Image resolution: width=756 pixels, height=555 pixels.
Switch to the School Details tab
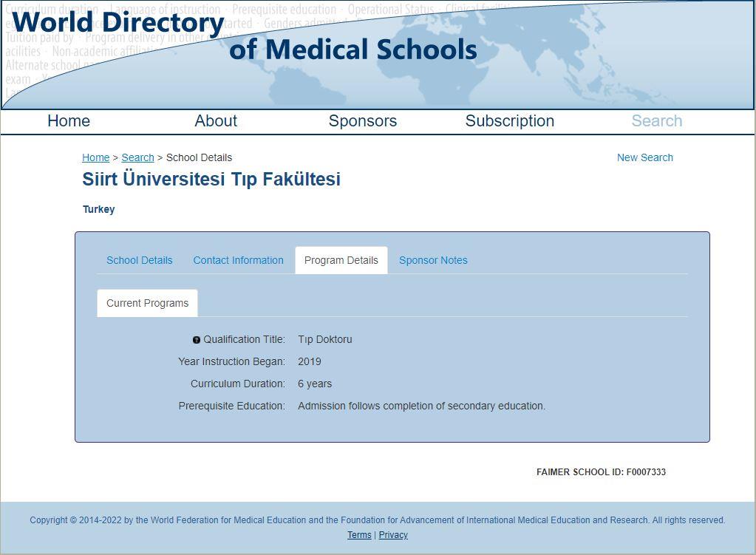point(140,260)
